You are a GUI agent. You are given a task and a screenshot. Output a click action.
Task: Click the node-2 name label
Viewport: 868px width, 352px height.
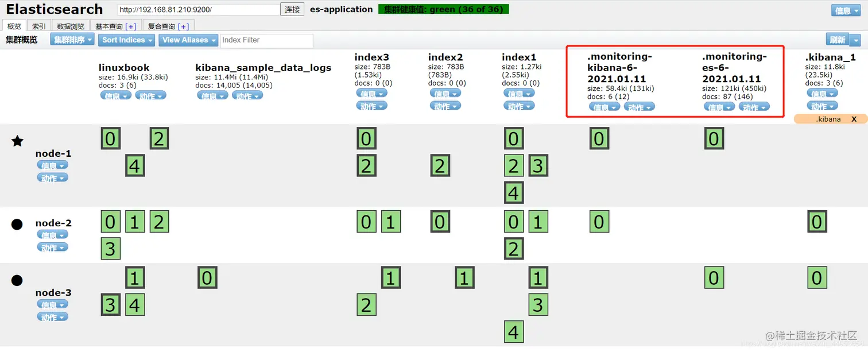(53, 223)
